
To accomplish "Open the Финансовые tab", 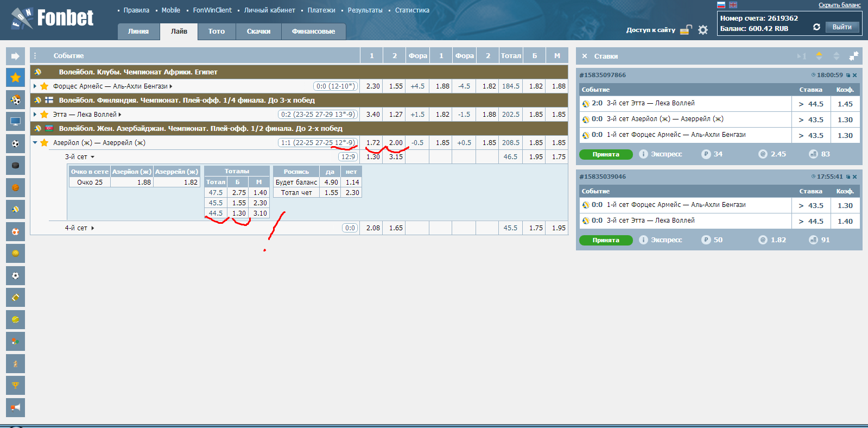I will pyautogui.click(x=313, y=32).
